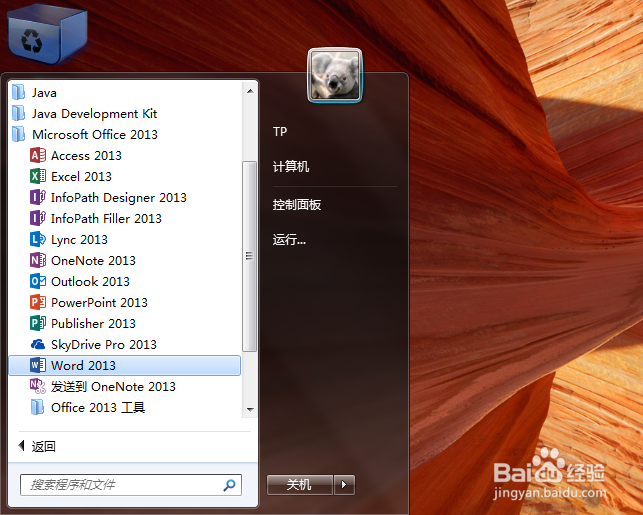Click the Java Development Kit folder icon

18,114
